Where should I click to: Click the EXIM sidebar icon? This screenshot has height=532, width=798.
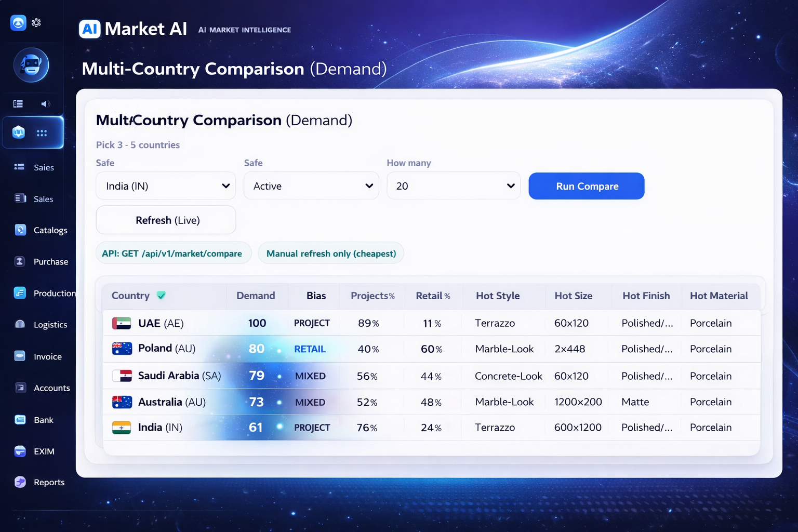coord(20,451)
